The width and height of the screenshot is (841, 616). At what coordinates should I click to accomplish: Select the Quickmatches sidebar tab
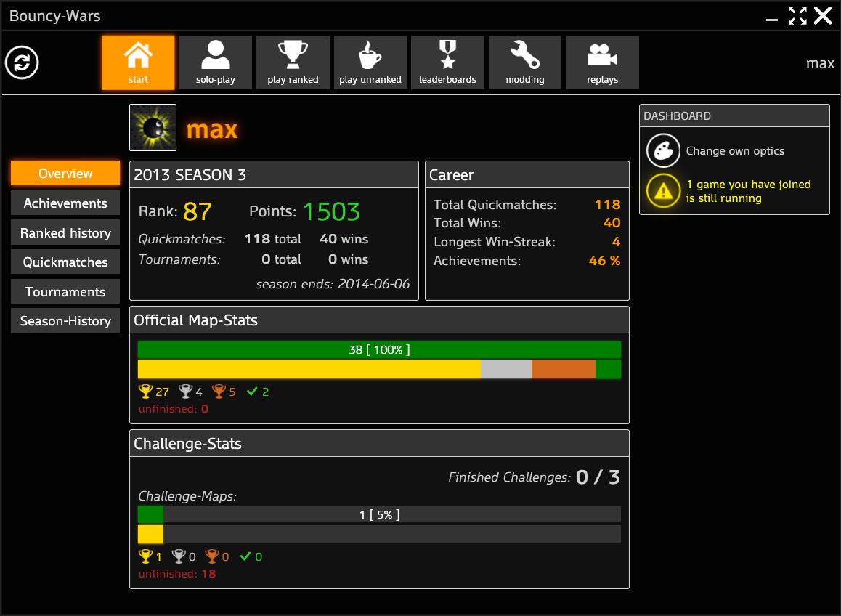click(x=65, y=262)
